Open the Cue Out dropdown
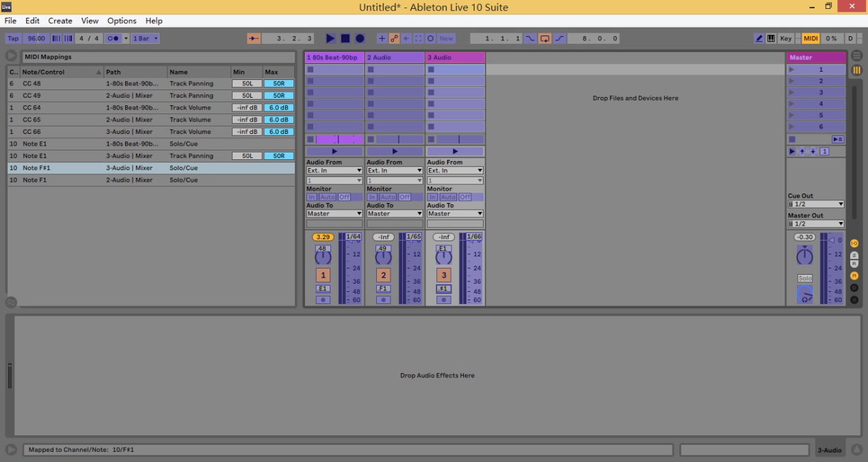Image resolution: width=868 pixels, height=462 pixels. pyautogui.click(x=816, y=204)
